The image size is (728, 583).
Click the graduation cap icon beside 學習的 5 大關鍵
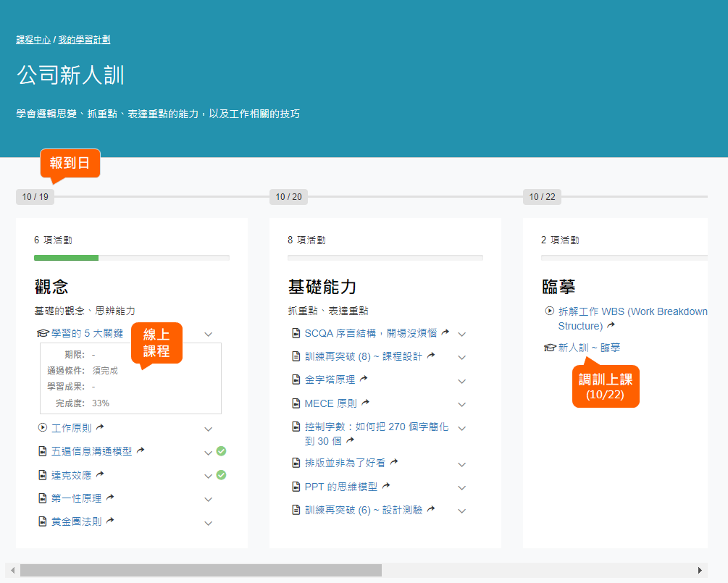point(43,333)
